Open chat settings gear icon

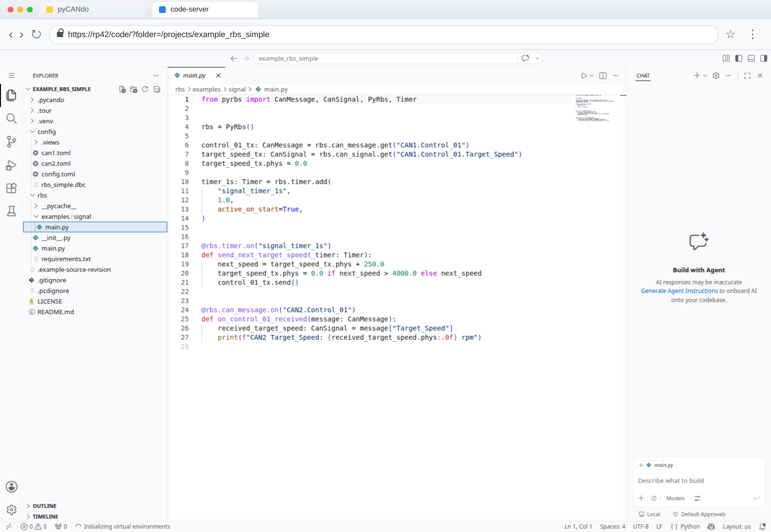(x=716, y=76)
